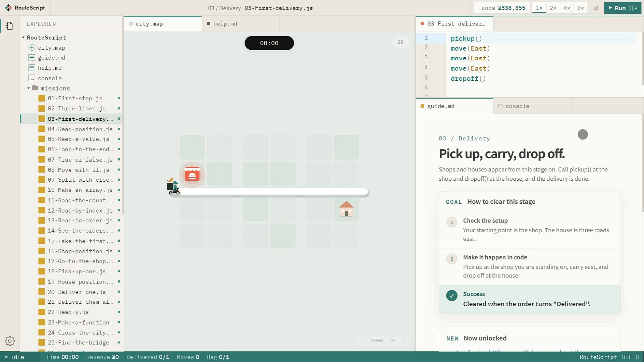Click the 100% zoom level indicator
This screenshot has width=644, height=362.
tap(377, 341)
